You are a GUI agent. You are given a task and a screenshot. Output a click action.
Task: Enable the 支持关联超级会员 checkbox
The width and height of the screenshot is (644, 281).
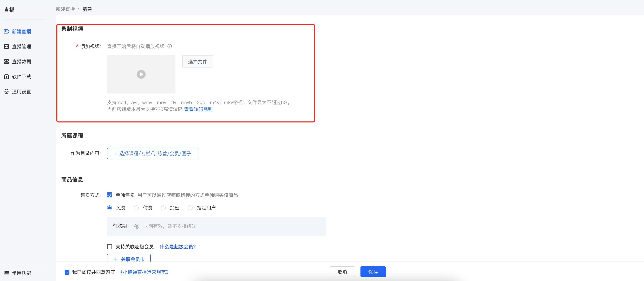tap(109, 247)
